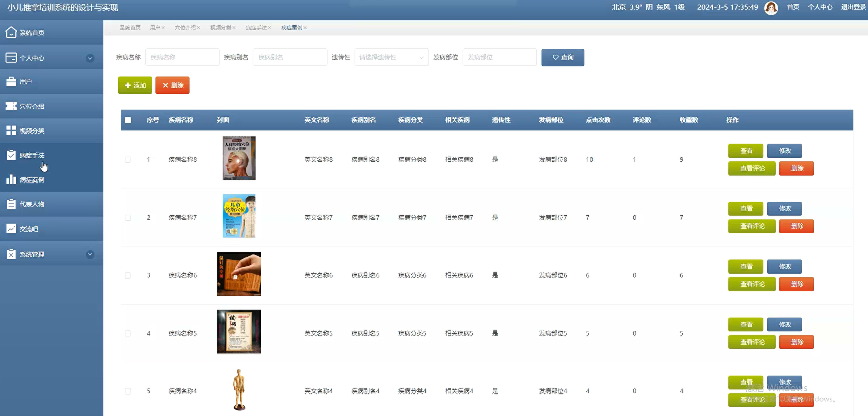Close the 用户 tab with its x icon
The image size is (868, 416).
163,28
